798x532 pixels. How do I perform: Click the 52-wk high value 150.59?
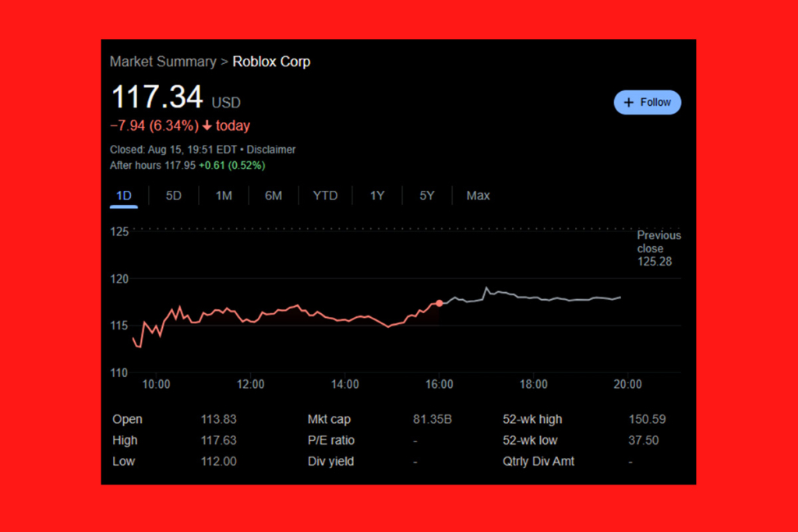647,419
